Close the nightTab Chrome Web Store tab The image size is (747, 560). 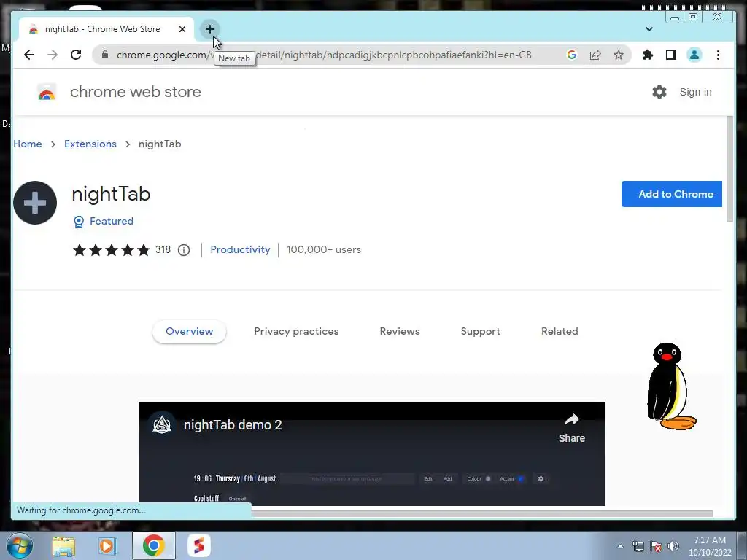182,29
